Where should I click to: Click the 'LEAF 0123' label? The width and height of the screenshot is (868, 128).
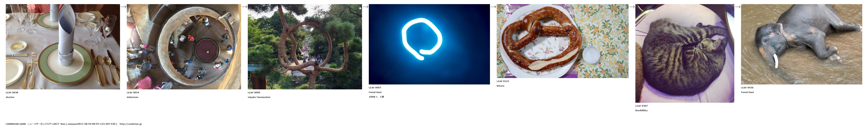pyautogui.click(x=503, y=81)
